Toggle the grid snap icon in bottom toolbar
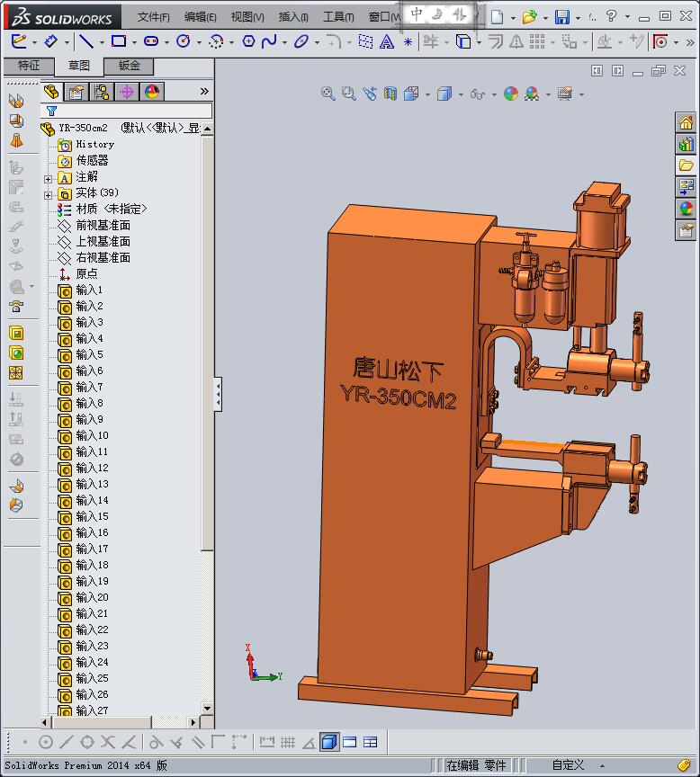Viewport: 700px width, 777px height. tap(288, 742)
